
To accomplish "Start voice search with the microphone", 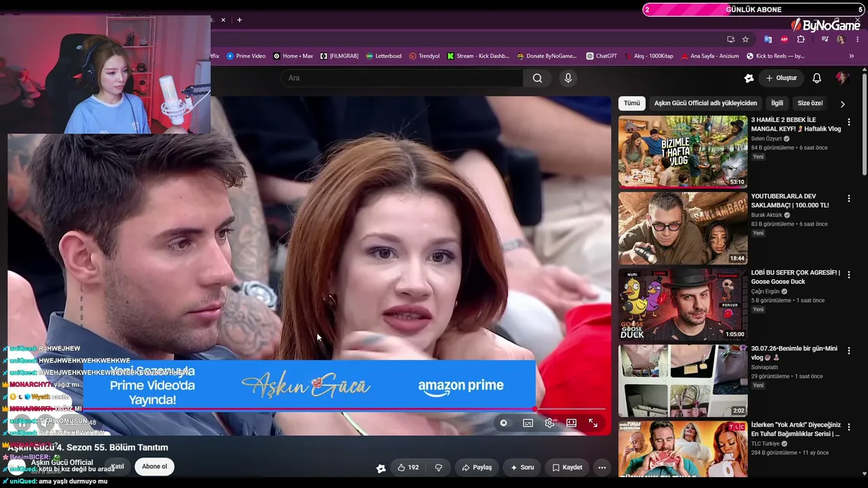I will coord(568,78).
